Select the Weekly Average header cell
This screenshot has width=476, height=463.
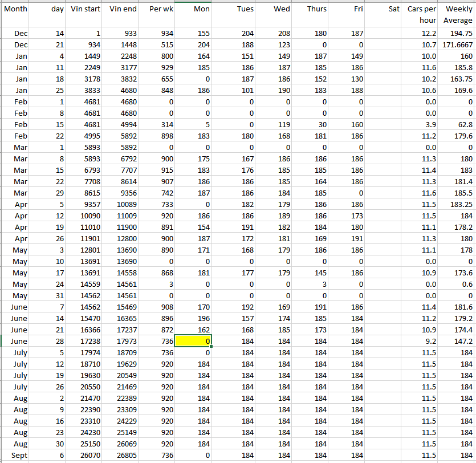pos(458,14)
